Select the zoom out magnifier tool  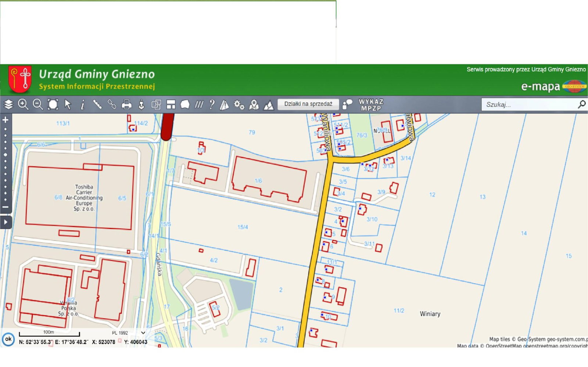tap(38, 105)
